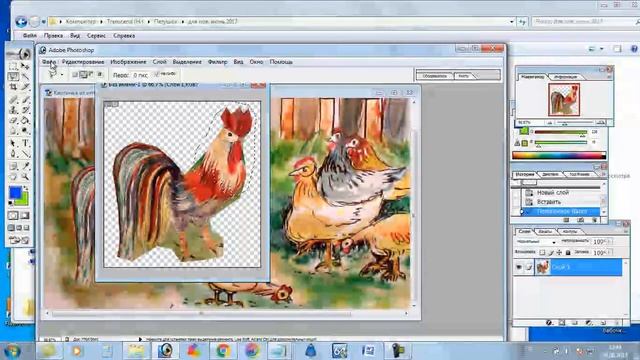The height and width of the screenshot is (360, 640).
Task: Select the Notes tool
Action: pos(13,166)
